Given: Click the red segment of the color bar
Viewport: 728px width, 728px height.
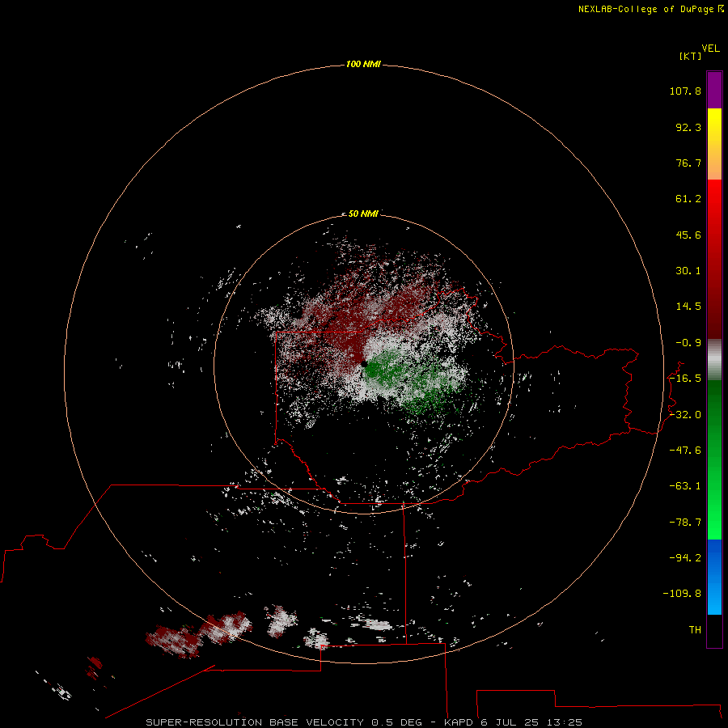Looking at the screenshot, I should [714, 259].
